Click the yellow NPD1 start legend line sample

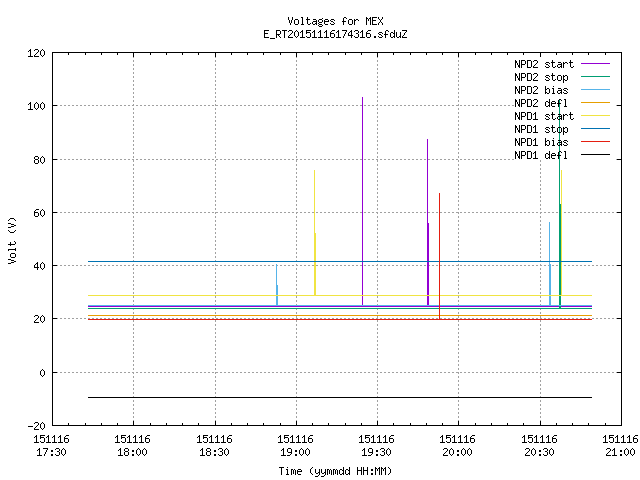click(x=596, y=116)
